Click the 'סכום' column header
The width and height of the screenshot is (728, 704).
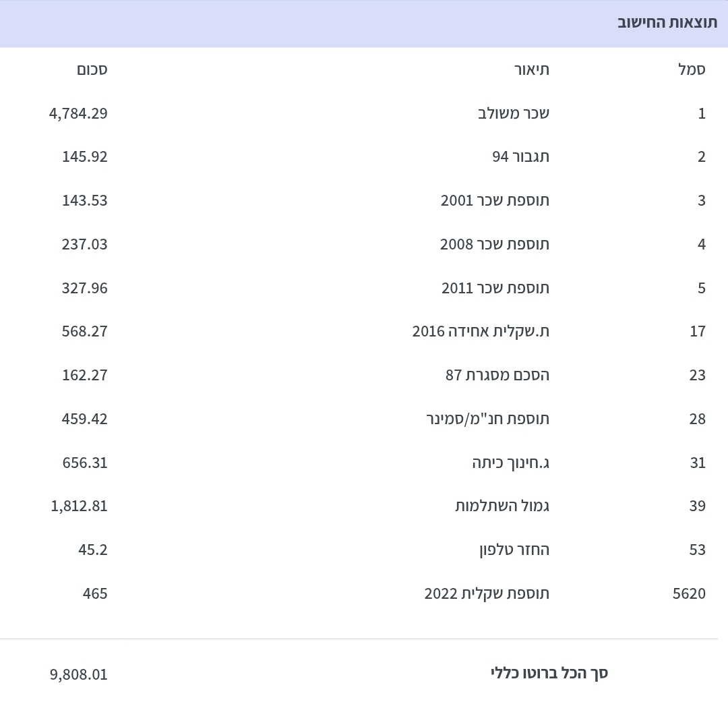pos(92,69)
